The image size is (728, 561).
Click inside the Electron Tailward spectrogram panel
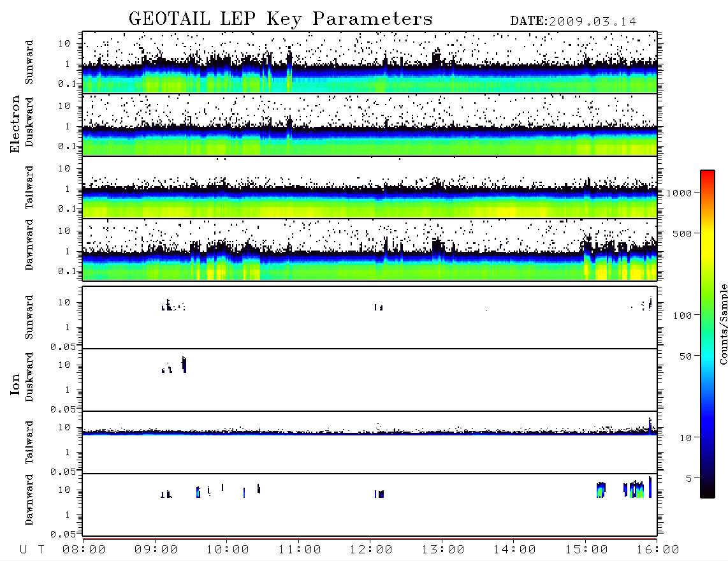pyautogui.click(x=370, y=187)
